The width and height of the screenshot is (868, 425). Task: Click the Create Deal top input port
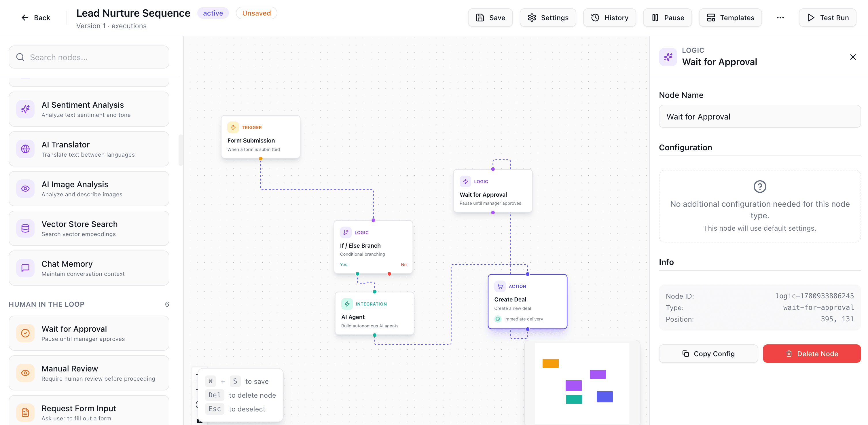[527, 274]
